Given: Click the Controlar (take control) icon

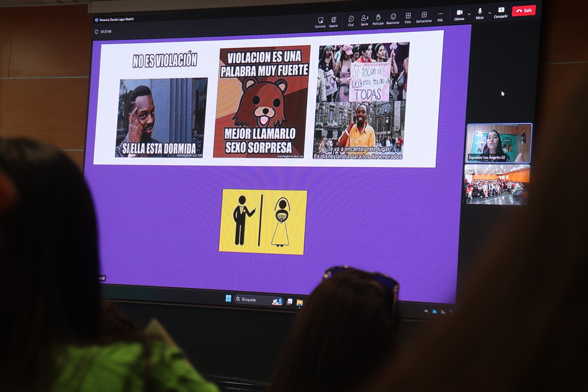Looking at the screenshot, I should click(320, 22).
